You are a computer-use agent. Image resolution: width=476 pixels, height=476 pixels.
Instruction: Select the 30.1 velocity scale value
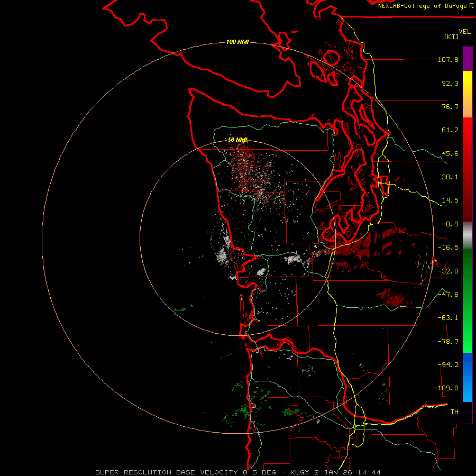click(x=450, y=177)
